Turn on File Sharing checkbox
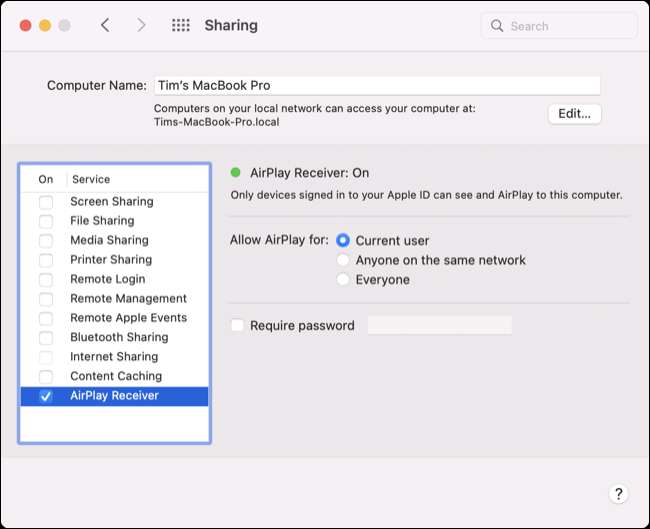Image resolution: width=650 pixels, height=529 pixels. point(46,221)
